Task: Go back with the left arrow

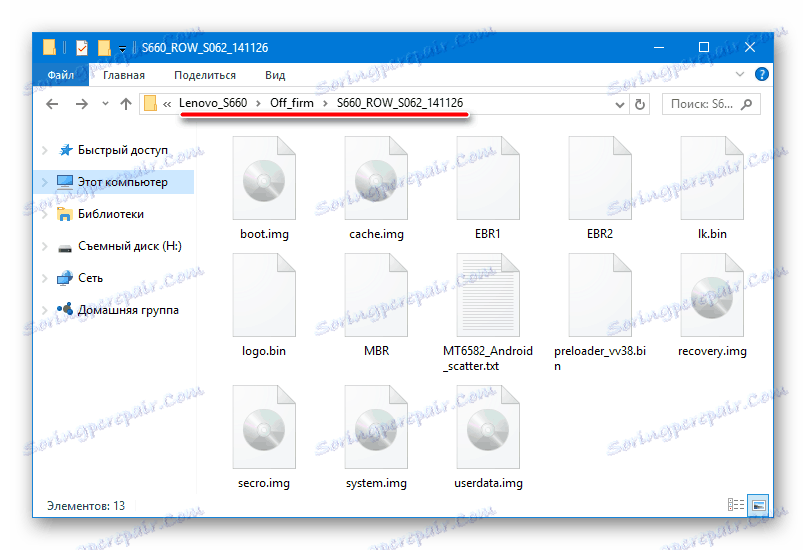Action: [52, 104]
